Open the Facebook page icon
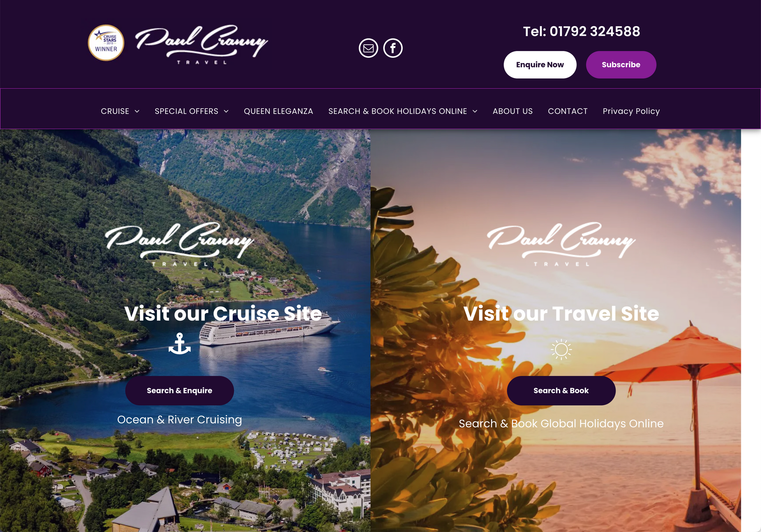Image resolution: width=761 pixels, height=532 pixels. coord(393,48)
